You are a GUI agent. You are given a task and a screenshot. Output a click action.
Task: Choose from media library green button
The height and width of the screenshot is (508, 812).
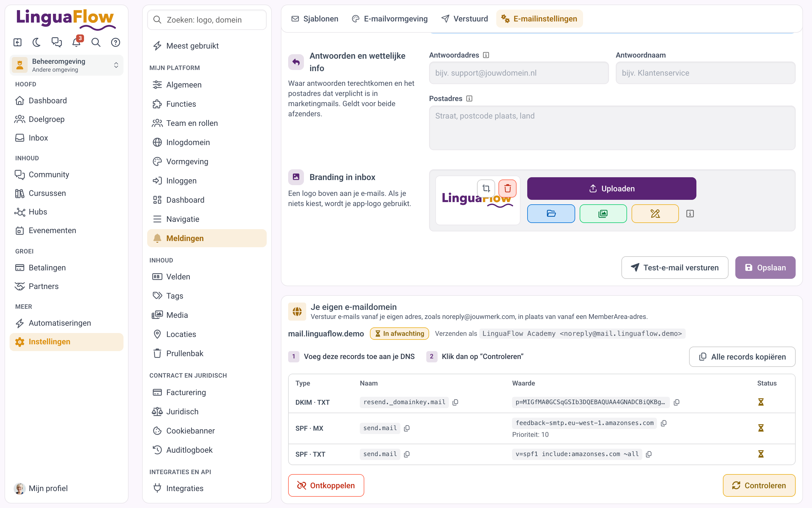(603, 213)
